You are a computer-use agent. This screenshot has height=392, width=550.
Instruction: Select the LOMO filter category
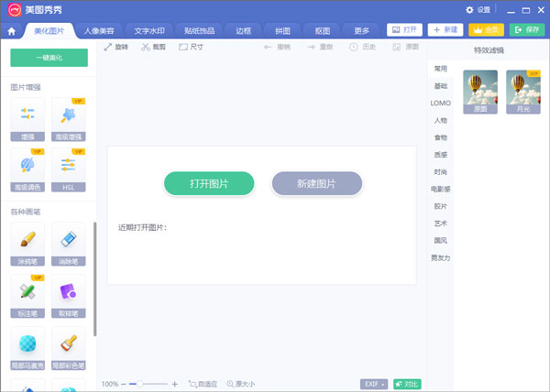click(x=441, y=103)
